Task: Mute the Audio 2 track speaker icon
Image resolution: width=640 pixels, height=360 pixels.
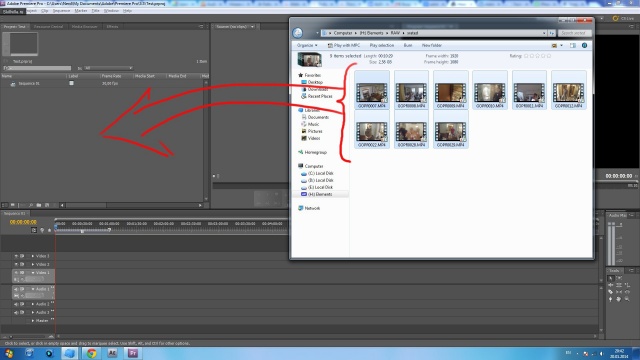Action: pos(16,304)
